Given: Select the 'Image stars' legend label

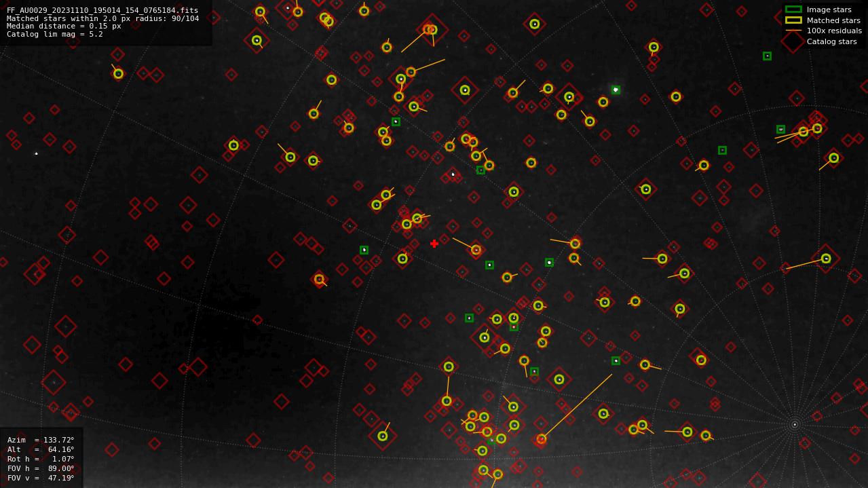Looking at the screenshot, I should click(829, 10).
